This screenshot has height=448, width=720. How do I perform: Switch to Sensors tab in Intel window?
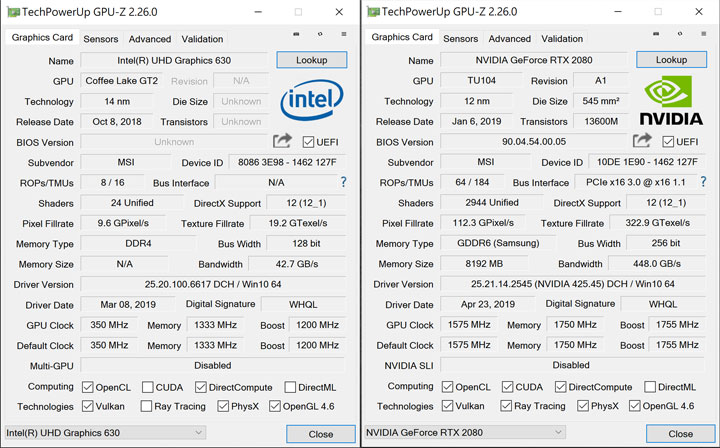pos(101,39)
